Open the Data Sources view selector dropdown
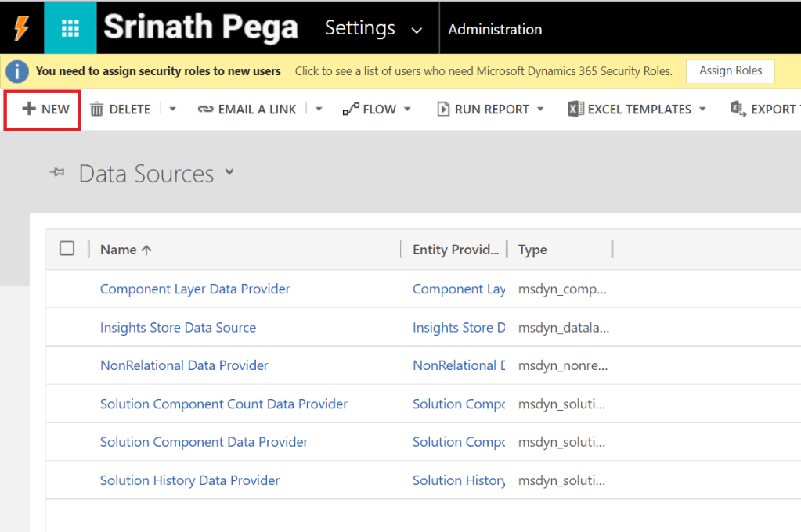This screenshot has width=801, height=532. point(229,171)
